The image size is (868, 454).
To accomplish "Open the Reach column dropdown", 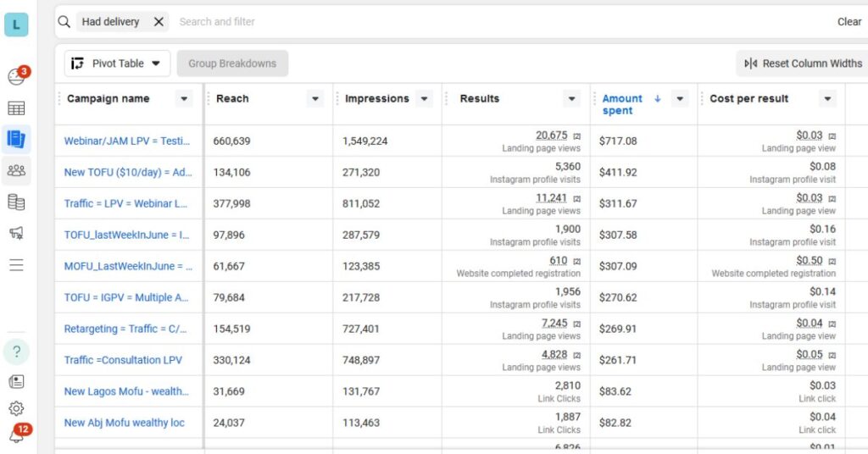I will click(x=315, y=98).
